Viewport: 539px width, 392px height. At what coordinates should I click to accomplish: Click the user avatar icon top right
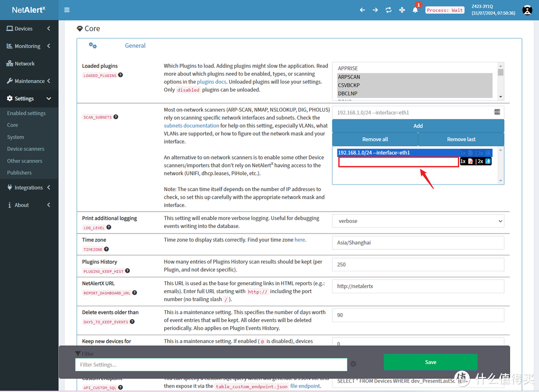(x=527, y=10)
